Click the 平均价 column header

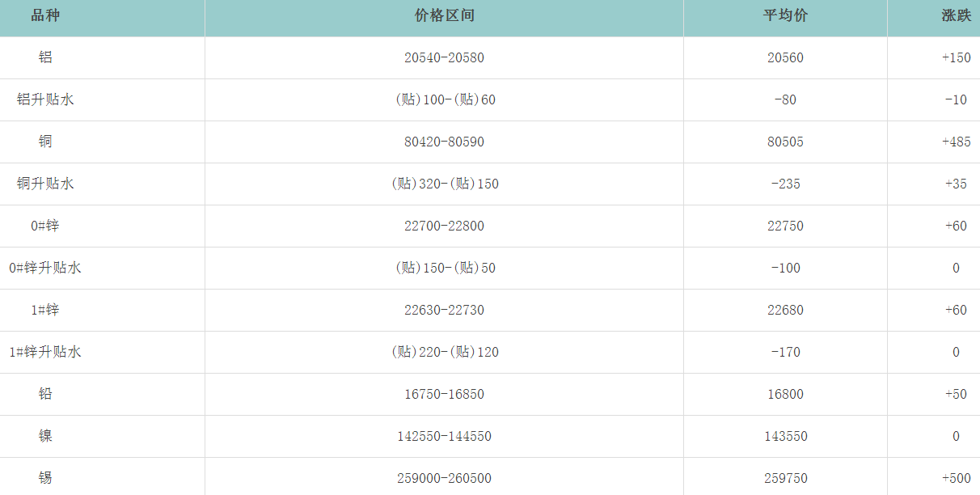[x=785, y=16]
